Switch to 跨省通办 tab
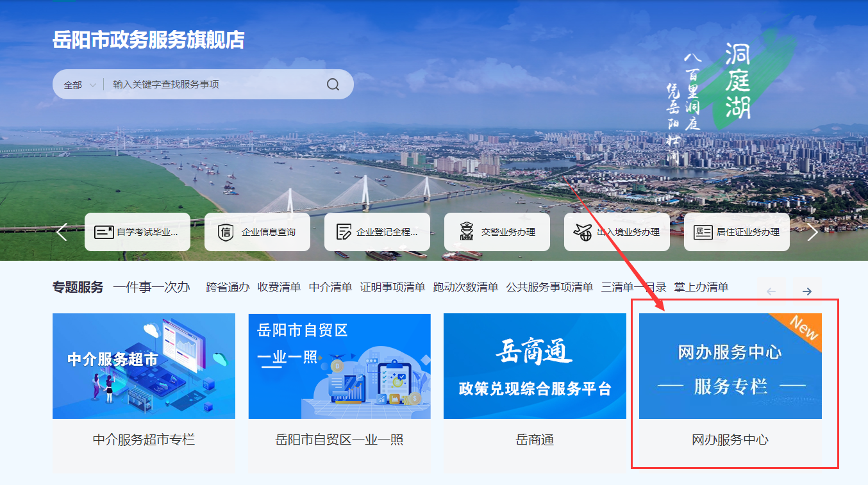The height and width of the screenshot is (485, 868). pyautogui.click(x=228, y=287)
